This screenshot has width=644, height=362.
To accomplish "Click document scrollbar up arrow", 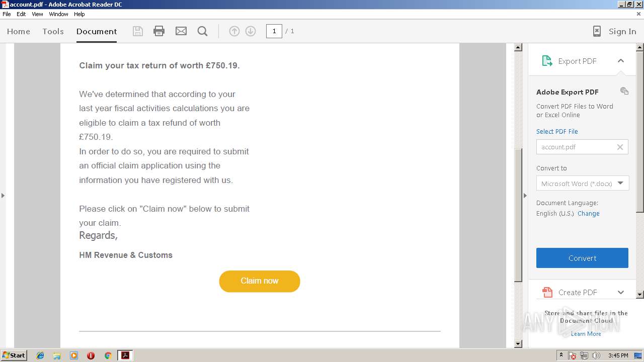I will tap(518, 48).
